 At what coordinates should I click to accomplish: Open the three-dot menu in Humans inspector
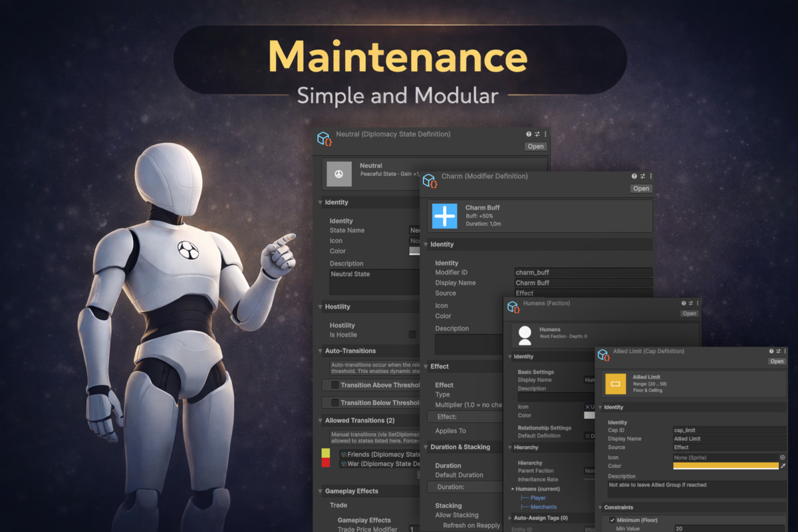696,303
